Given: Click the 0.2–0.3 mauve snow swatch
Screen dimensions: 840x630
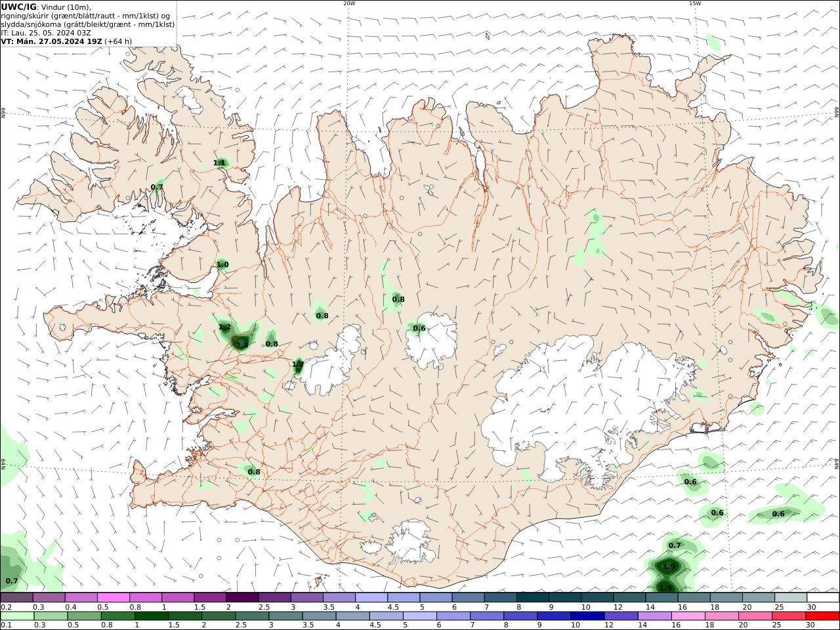Looking at the screenshot, I should [x=16, y=597].
